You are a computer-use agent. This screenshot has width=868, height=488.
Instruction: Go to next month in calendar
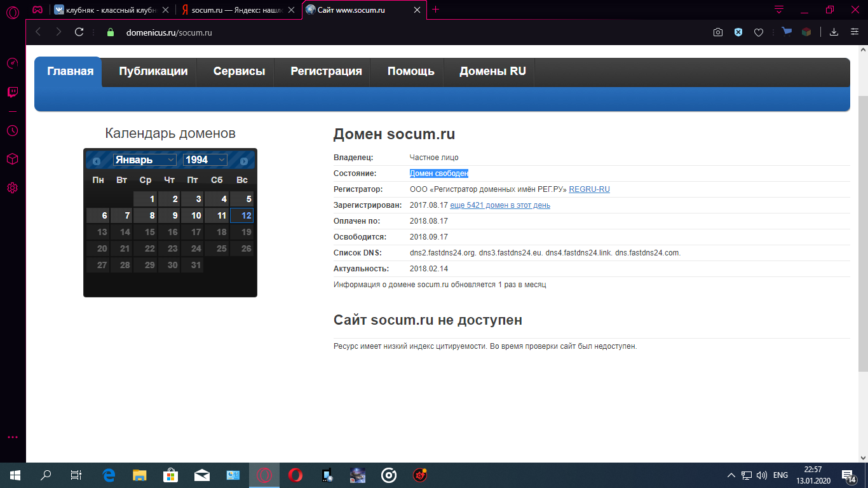[x=244, y=161]
